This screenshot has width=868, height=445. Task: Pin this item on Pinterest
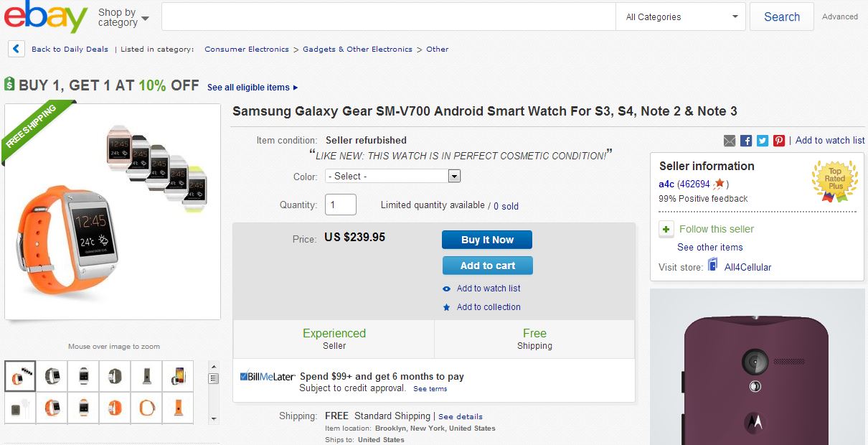(x=779, y=141)
